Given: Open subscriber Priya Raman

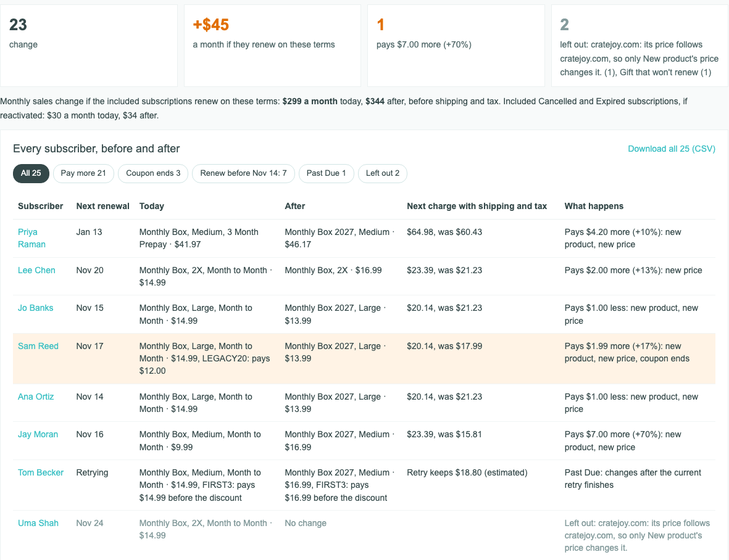Looking at the screenshot, I should [31, 238].
